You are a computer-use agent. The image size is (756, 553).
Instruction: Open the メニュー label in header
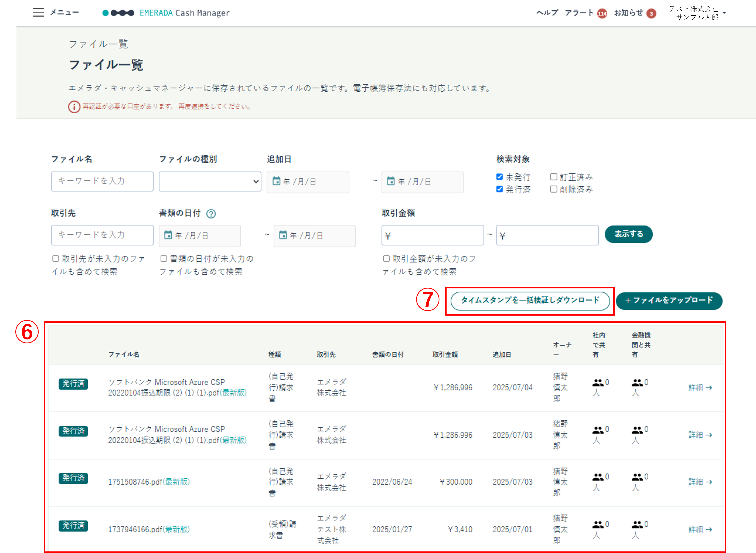64,12
